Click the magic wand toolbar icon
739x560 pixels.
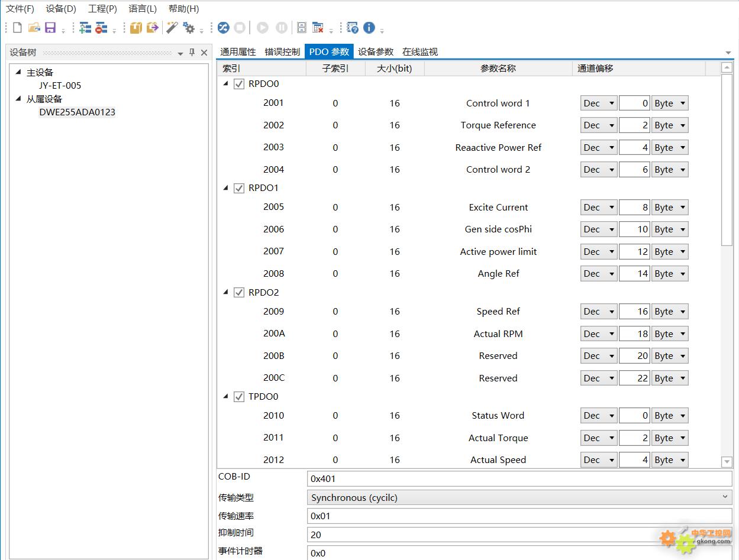tap(172, 28)
